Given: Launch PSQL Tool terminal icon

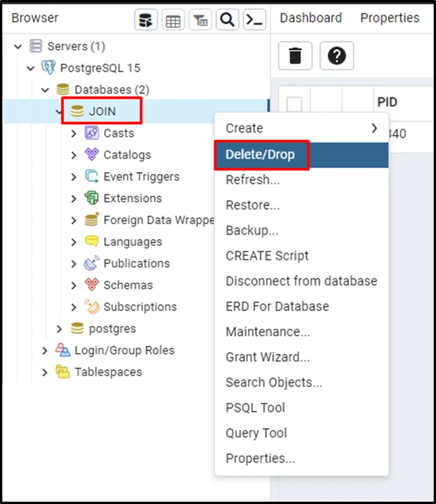Looking at the screenshot, I should (x=255, y=20).
